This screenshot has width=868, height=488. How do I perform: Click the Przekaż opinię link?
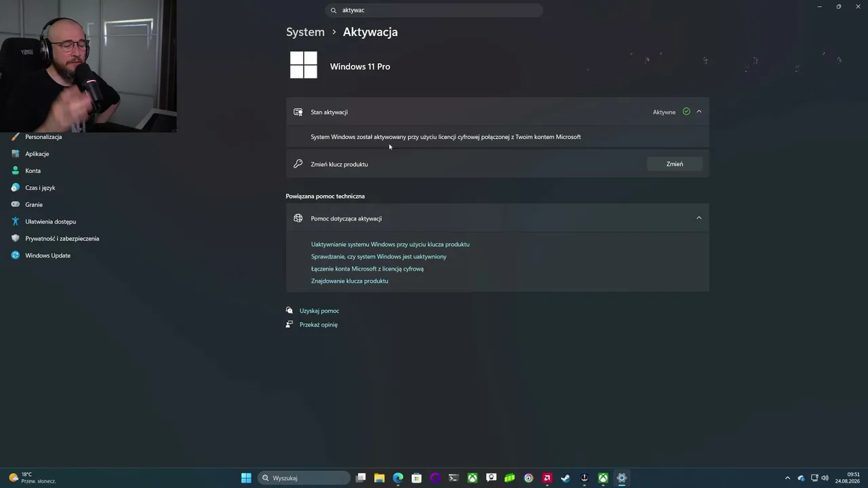tap(319, 325)
